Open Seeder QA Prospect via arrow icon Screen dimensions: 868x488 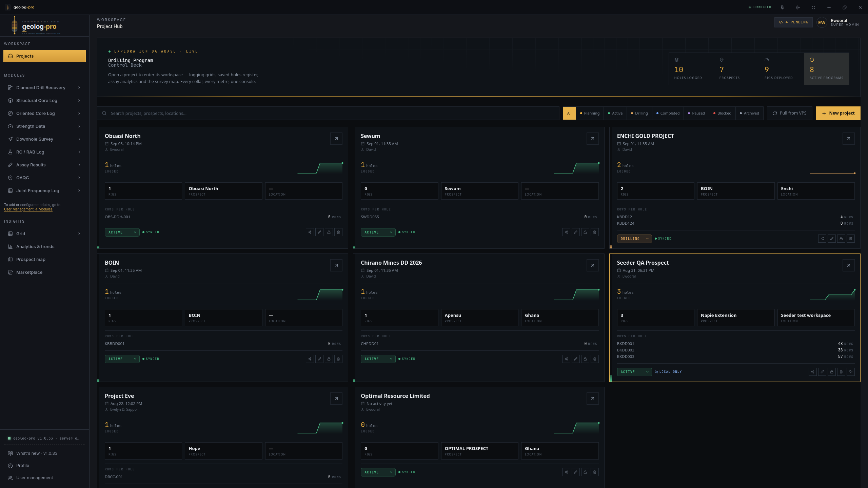[x=849, y=265]
